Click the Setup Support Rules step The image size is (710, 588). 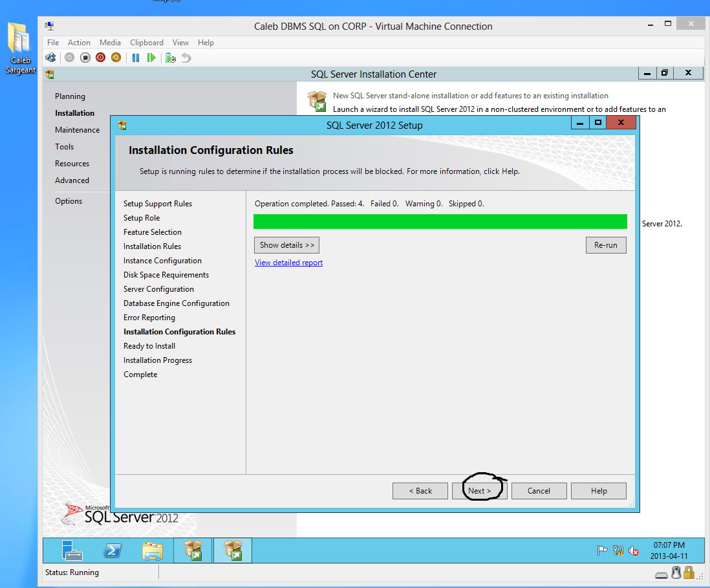[x=158, y=204]
